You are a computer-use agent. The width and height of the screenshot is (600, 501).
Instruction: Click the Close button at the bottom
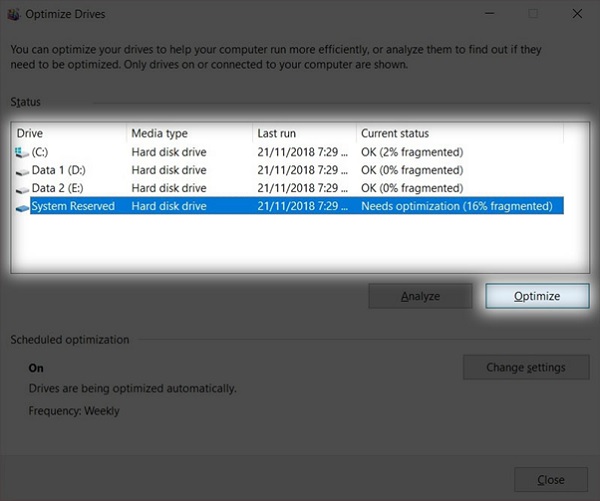tap(550, 479)
